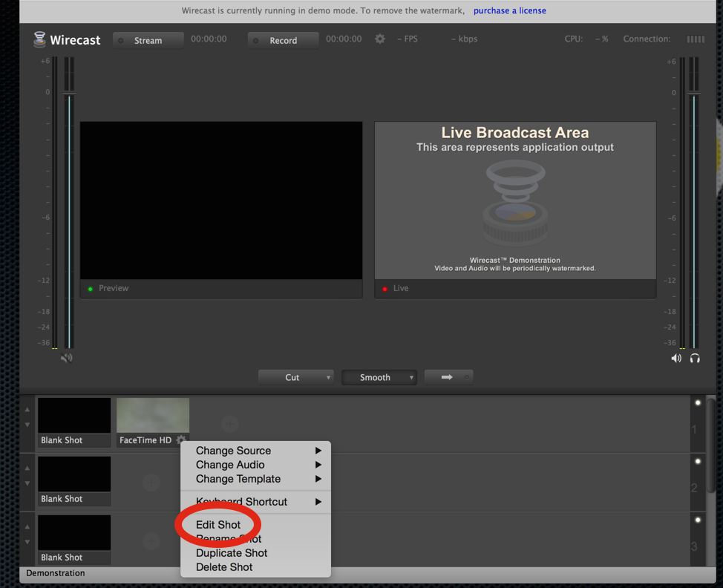Move layer 2 down arrow

click(x=27, y=483)
